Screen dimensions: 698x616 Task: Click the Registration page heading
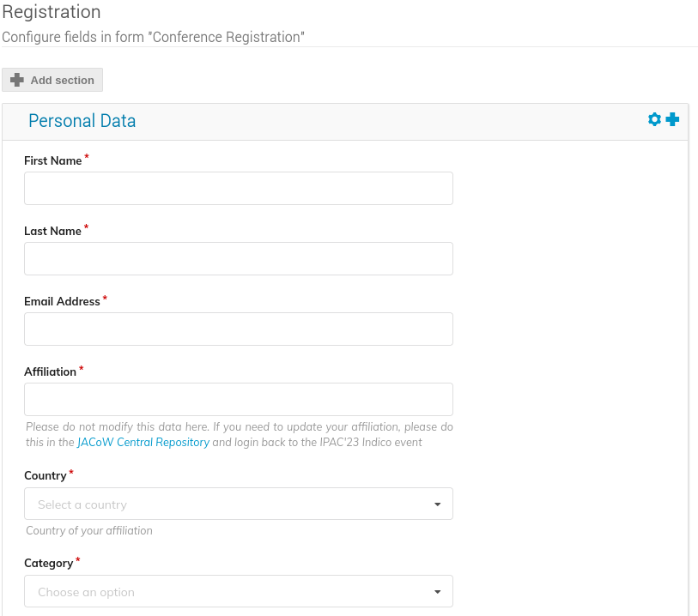point(52,12)
